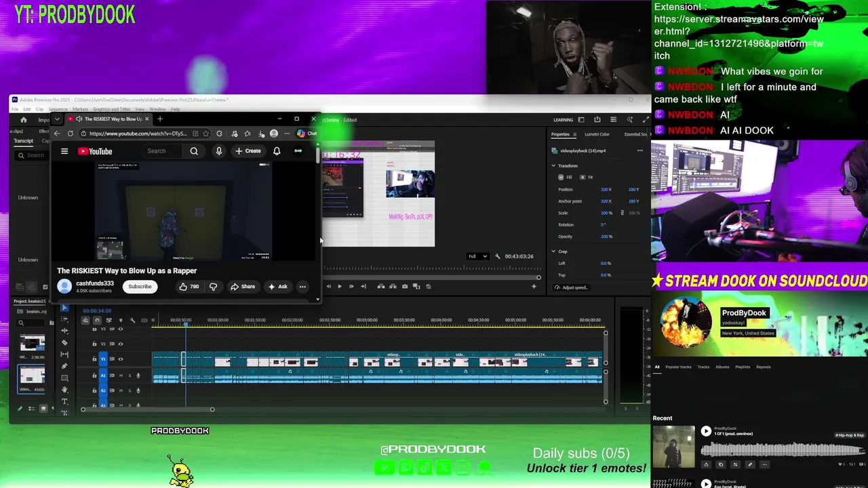868x488 pixels.
Task: Select the Slip tool
Action: coord(64,354)
